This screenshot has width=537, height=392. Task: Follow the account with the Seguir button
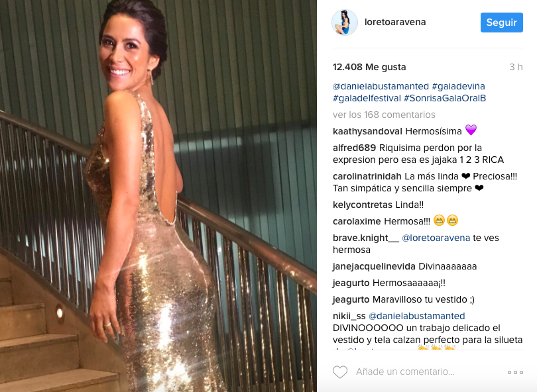tap(501, 23)
